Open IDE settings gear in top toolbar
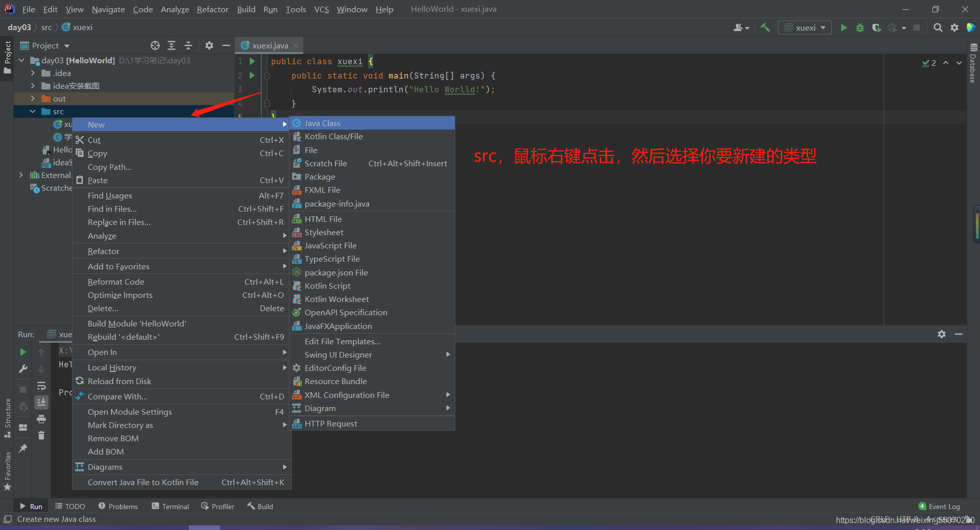The image size is (980, 530). 954,28
